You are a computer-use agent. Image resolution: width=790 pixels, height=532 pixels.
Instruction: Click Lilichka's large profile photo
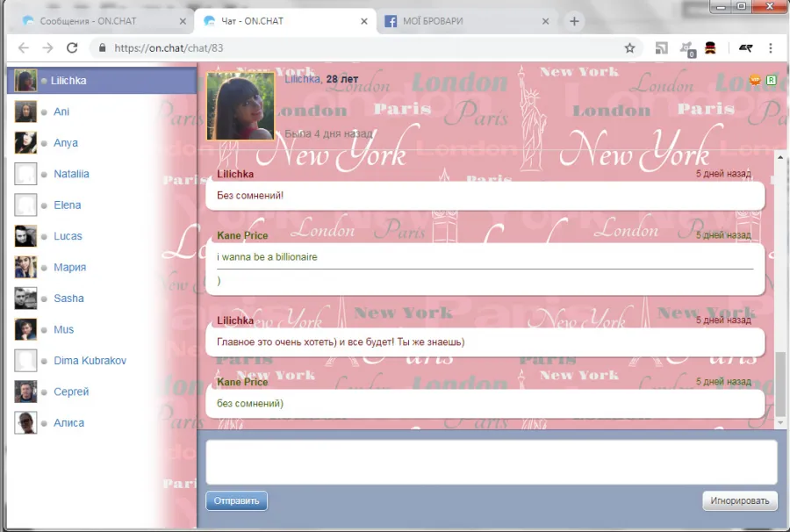click(x=241, y=106)
